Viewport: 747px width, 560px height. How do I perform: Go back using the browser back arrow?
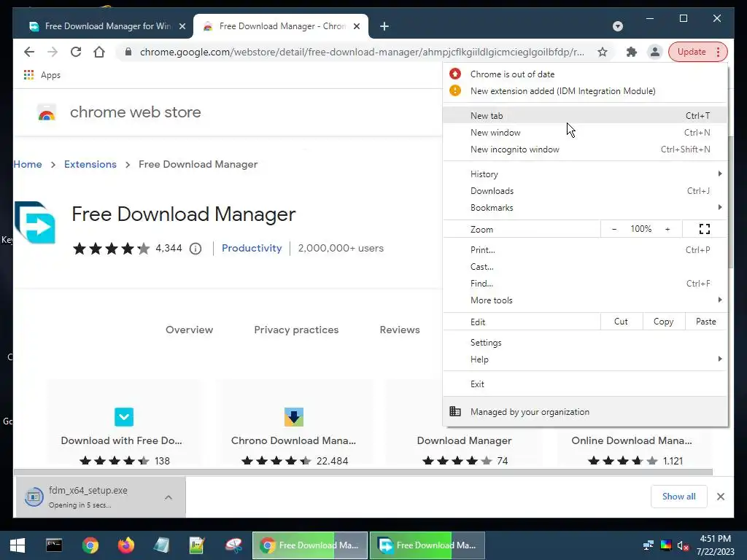(x=29, y=52)
